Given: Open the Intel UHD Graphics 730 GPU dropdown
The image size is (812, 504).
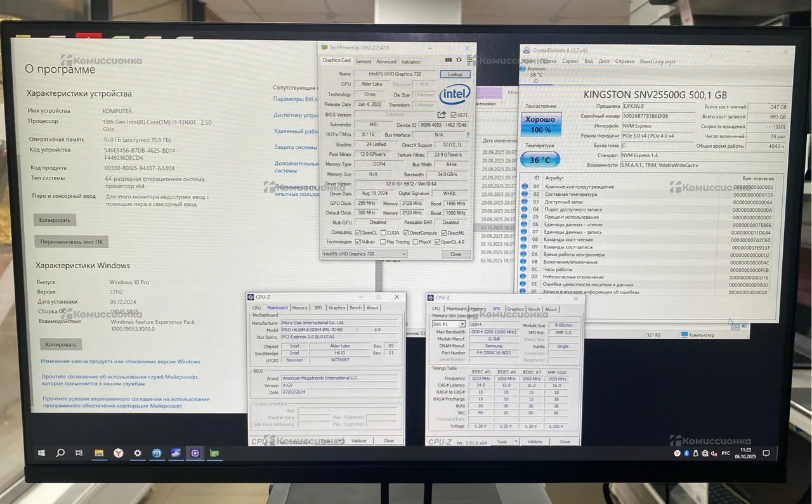Looking at the screenshot, I should point(364,254).
